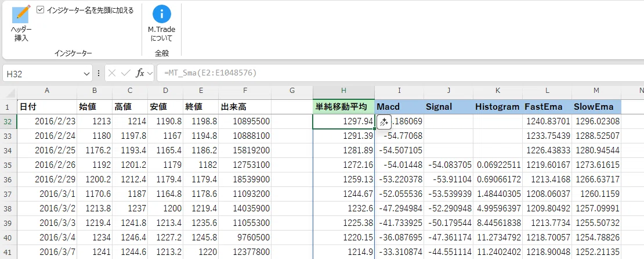The width and height of the screenshot is (644, 259).
Task: Click the Signal header cell
Action: [448, 107]
